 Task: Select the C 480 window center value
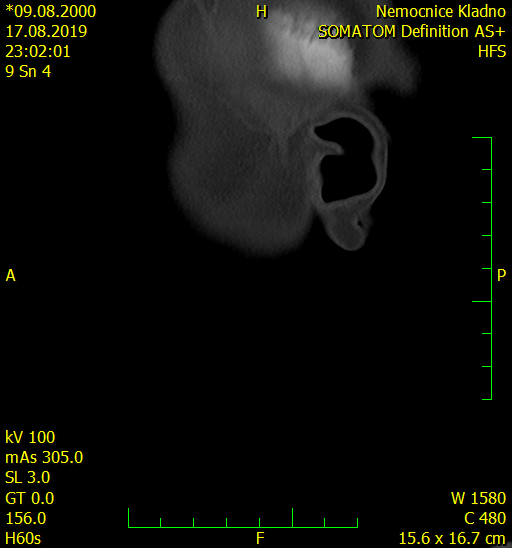click(485, 518)
